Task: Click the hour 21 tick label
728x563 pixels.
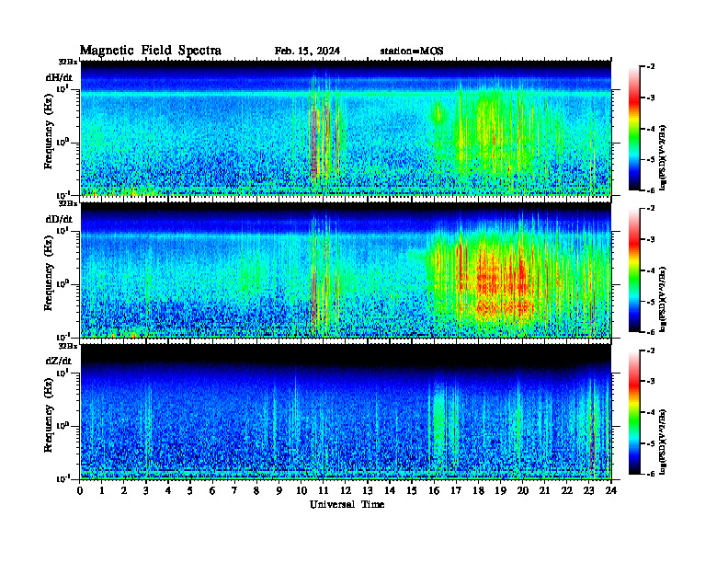Action: point(544,490)
